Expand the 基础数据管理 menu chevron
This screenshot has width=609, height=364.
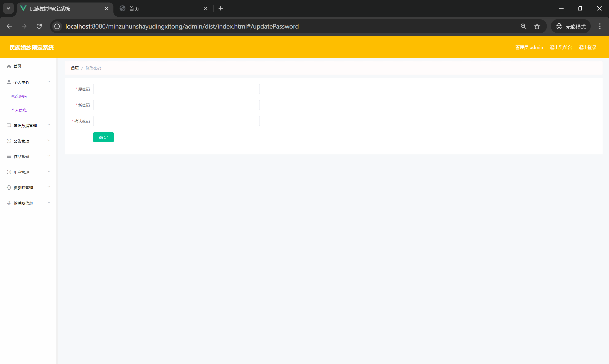[x=49, y=125]
